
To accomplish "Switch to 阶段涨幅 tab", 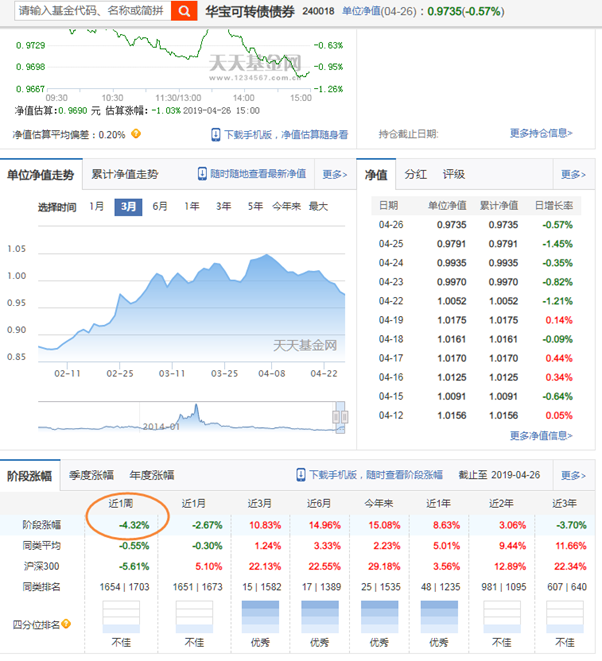I will click(30, 476).
